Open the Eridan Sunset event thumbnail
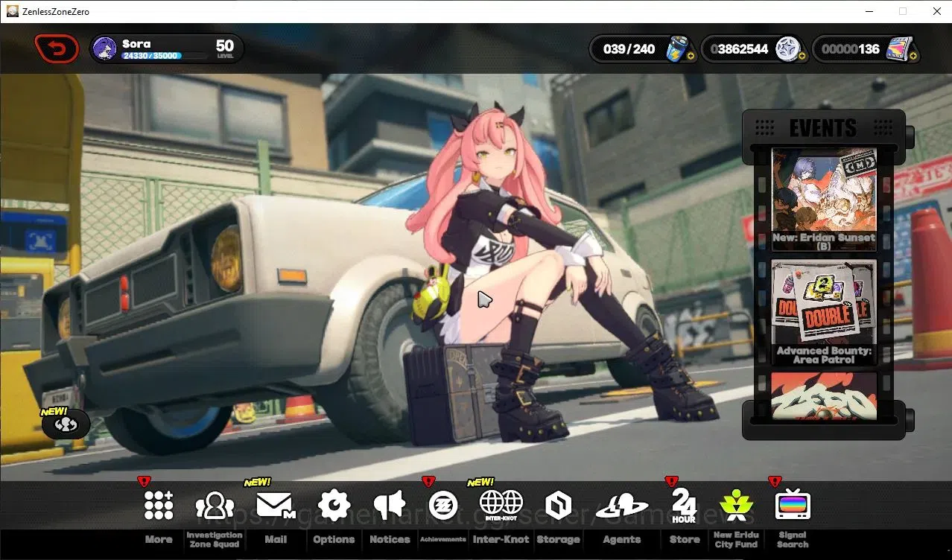Viewport: 952px width, 560px height. (824, 199)
